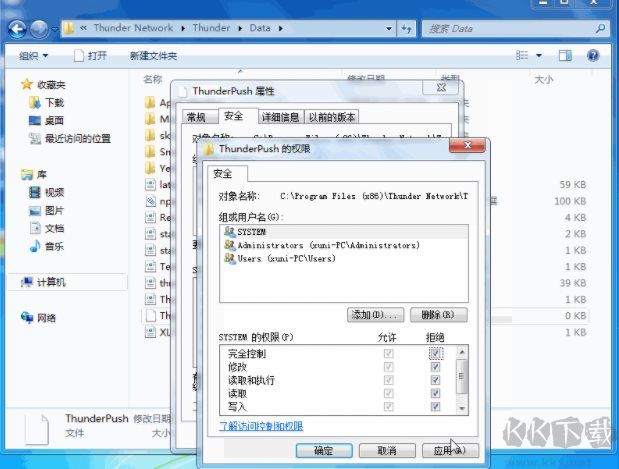Open 视频 library
Viewport: 619px width, 469px height.
pyautogui.click(x=47, y=192)
